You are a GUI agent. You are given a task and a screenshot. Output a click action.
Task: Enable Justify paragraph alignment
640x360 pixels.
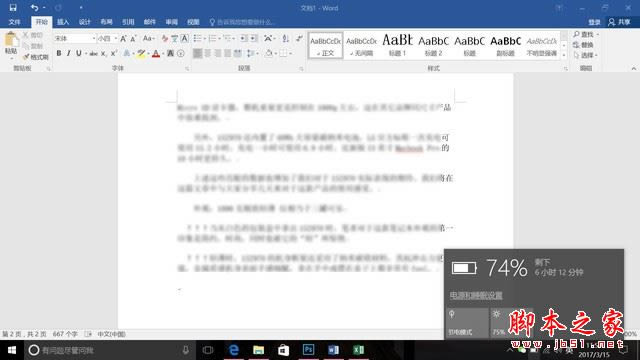point(228,53)
